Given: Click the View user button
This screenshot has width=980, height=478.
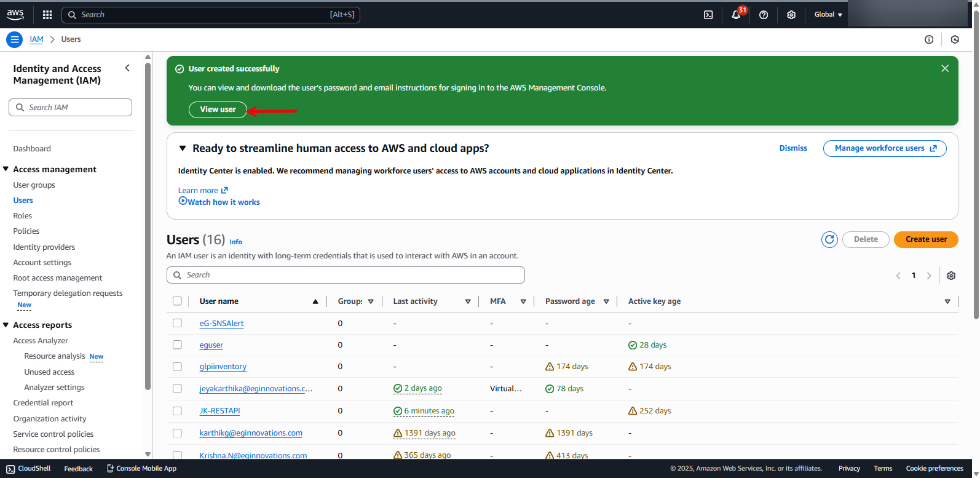Looking at the screenshot, I should pyautogui.click(x=218, y=110).
